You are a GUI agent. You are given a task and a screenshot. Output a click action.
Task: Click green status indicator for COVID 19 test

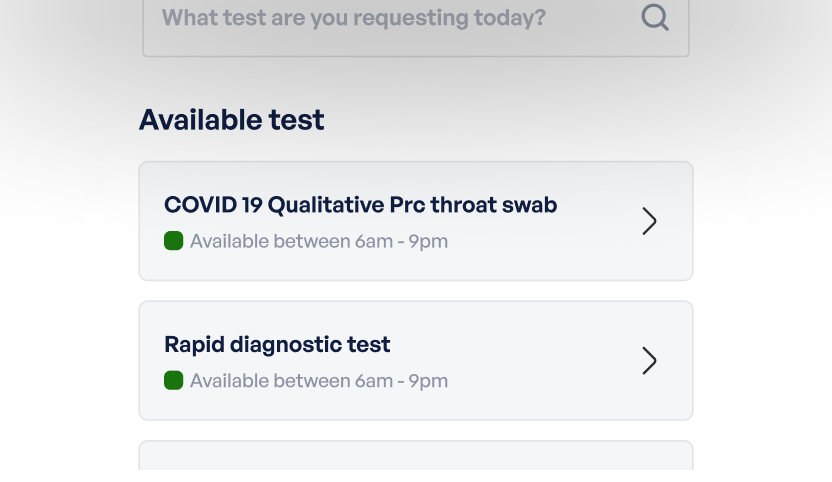point(173,241)
